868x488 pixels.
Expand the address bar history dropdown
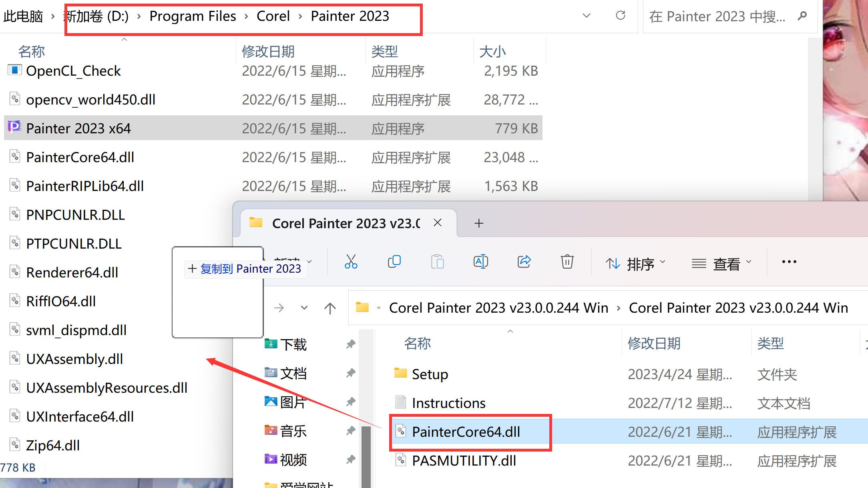coord(586,16)
